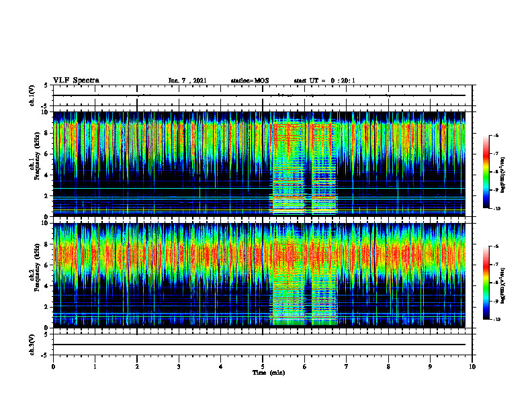The height and width of the screenshot is (411, 532).
Task: Click the ch.1 voltage waveform trace
Action: [x=259, y=95]
